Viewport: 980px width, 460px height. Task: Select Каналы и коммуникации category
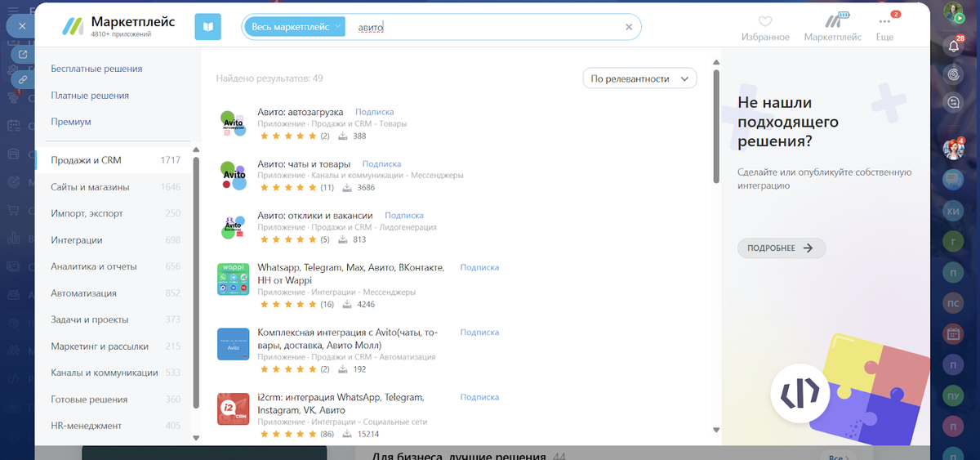114,373
